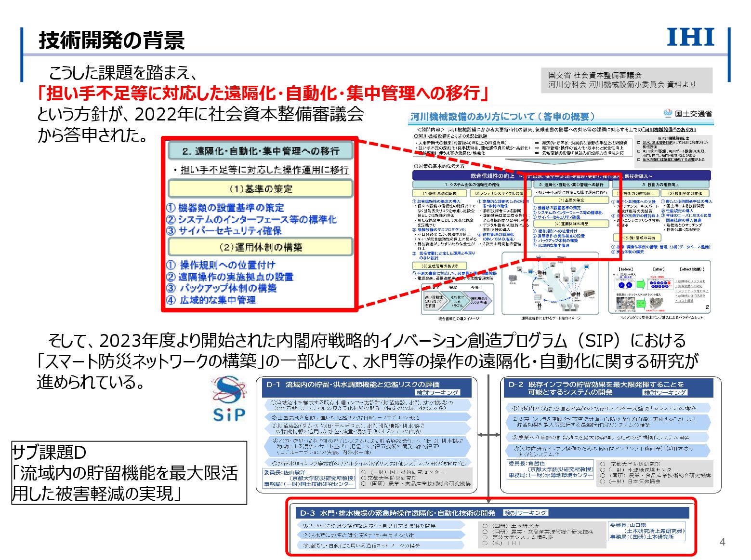Click the line という方針が、2022年に社会資本整備審議会

point(200,114)
